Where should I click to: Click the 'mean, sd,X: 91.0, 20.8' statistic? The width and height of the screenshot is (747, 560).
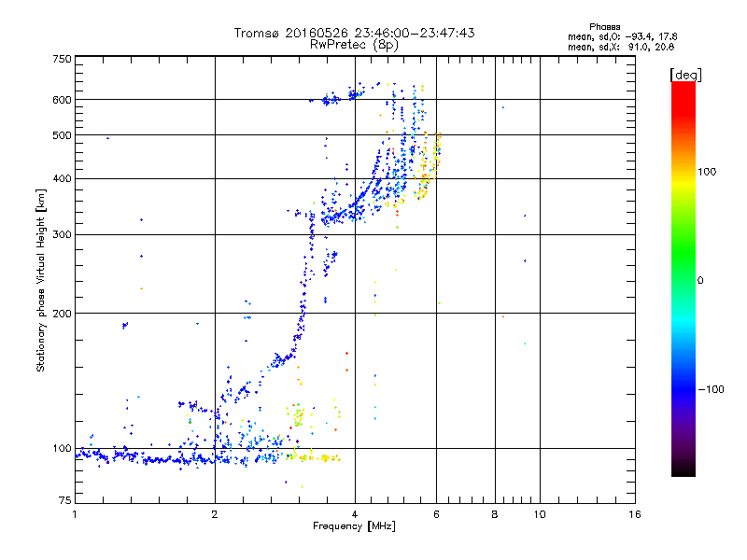coord(621,47)
